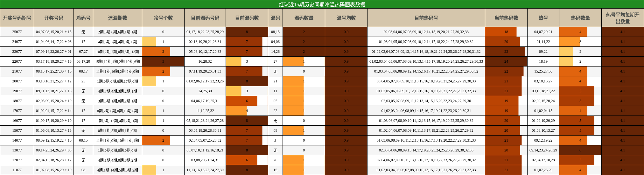The height and width of the screenshot is (175, 644).
Task: Select the 温码 column header
Action: click(x=275, y=18)
